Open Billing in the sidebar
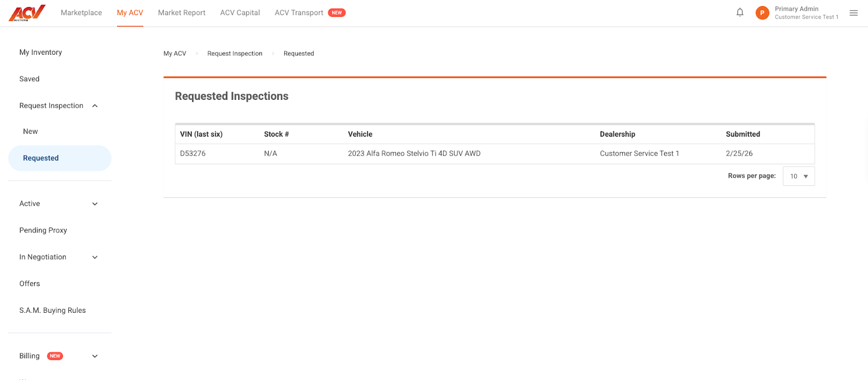This screenshot has height=380, width=868. pos(29,356)
